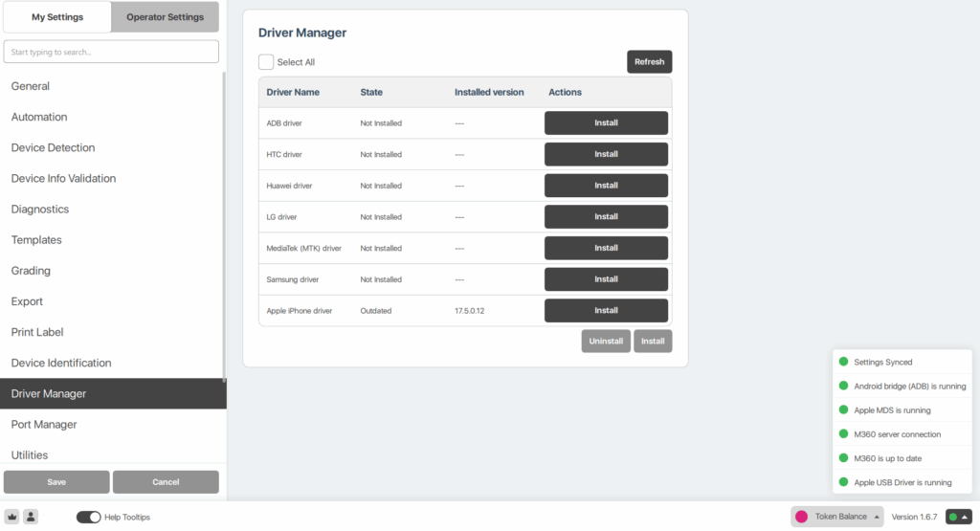980x531 pixels.
Task: Click the Outdated state text
Action: click(375, 311)
